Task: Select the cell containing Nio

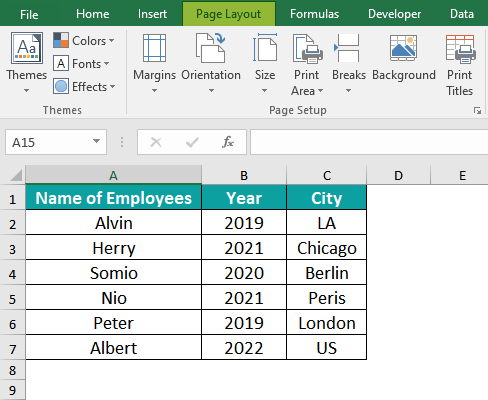Action: (x=114, y=298)
